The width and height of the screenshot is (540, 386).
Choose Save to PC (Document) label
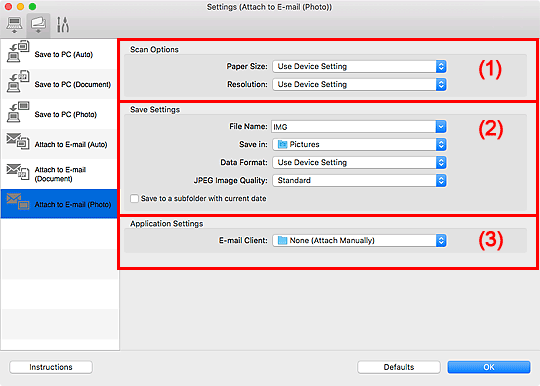click(x=73, y=84)
